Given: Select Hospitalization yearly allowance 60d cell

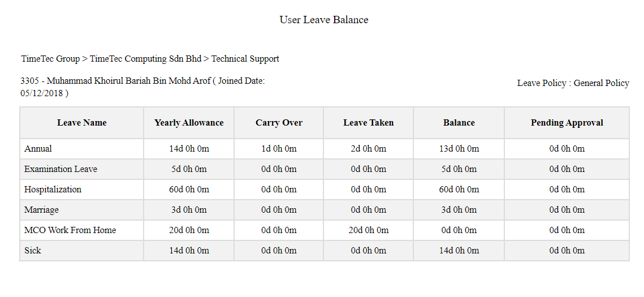Looking at the screenshot, I should [x=189, y=190].
